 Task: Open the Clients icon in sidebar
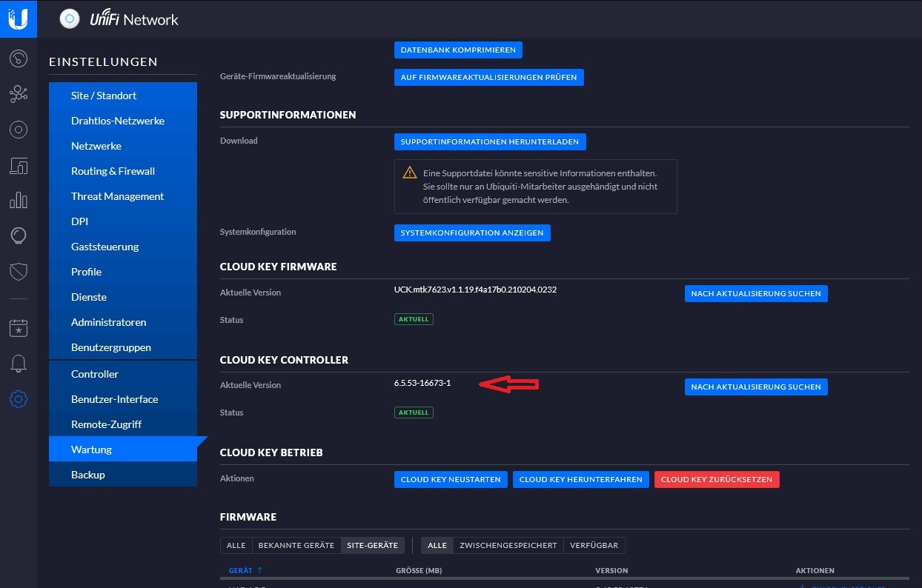19,166
